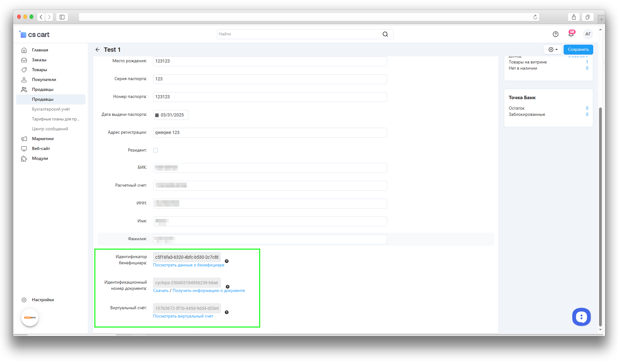This screenshot has height=364, width=620.
Task: Click the Safari page reload icon
Action: [535, 17]
